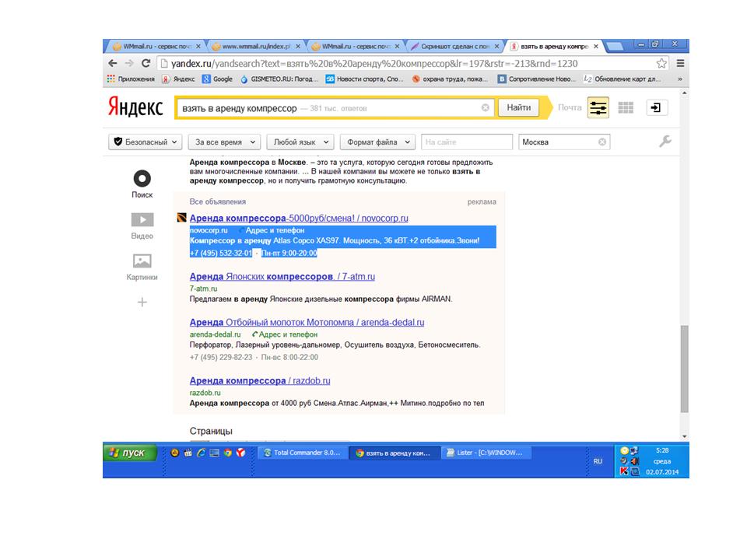Toggle the advanced search settings icon
The height and width of the screenshot is (560, 747).
pyautogui.click(x=598, y=107)
